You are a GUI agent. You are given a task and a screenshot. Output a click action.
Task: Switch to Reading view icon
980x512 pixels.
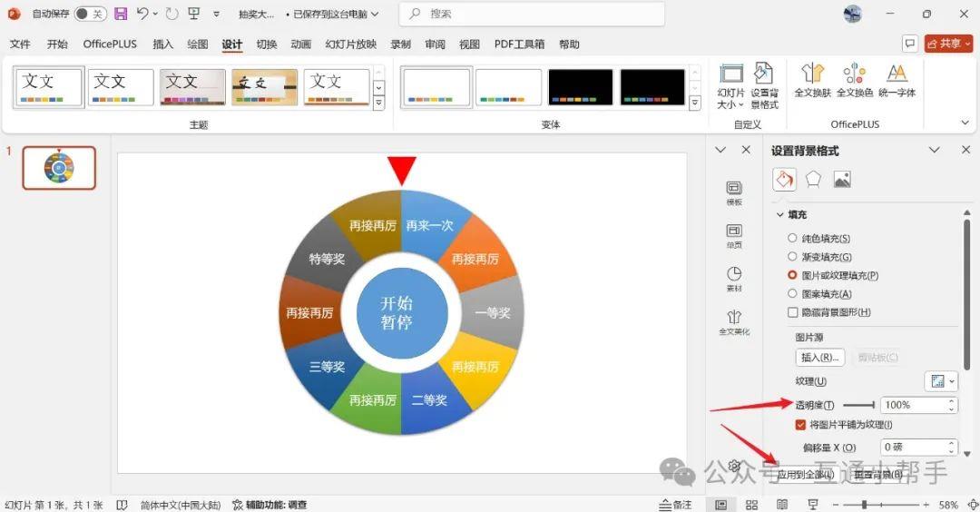(782, 505)
